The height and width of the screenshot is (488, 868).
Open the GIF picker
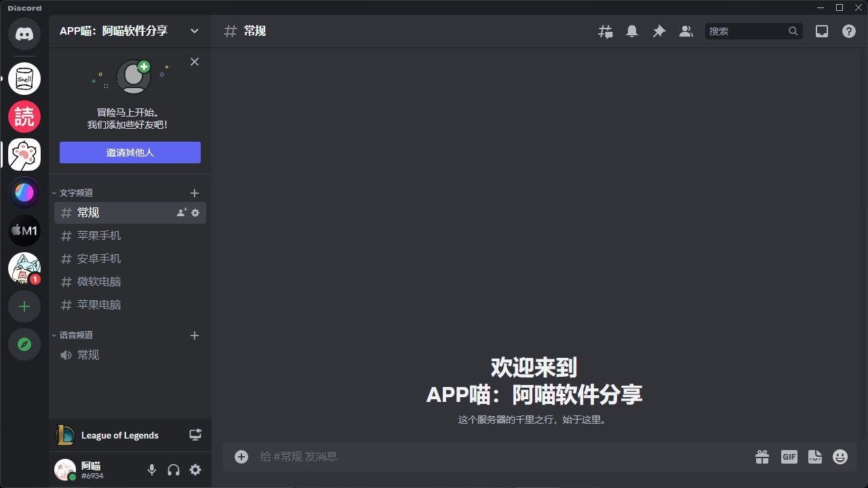pyautogui.click(x=789, y=457)
